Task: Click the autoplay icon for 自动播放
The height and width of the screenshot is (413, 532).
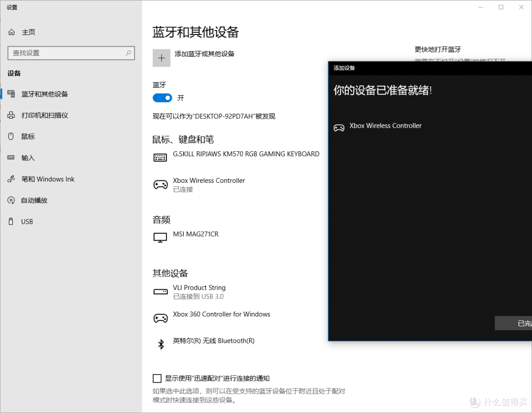Action: (11, 200)
